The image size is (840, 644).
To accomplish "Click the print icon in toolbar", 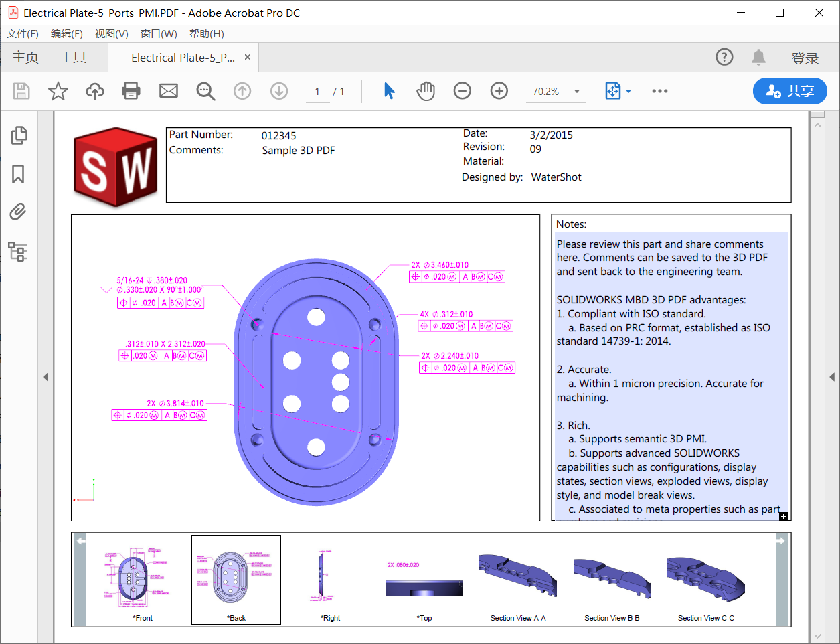I will tap(131, 91).
